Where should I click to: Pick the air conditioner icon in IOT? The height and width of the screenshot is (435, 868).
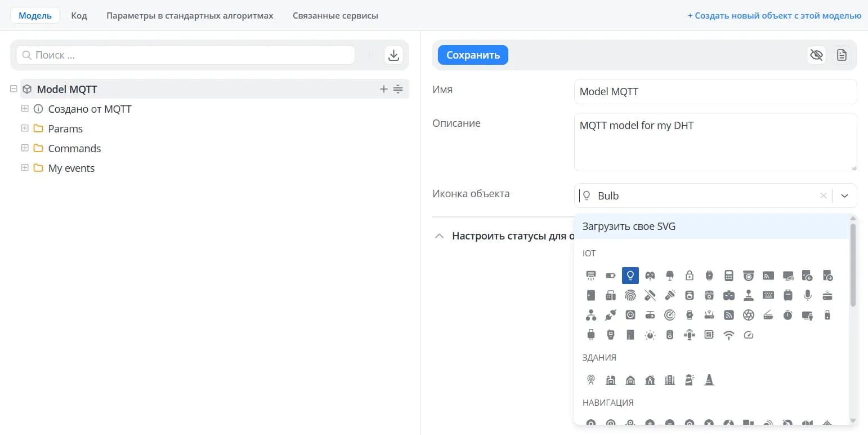pyautogui.click(x=591, y=276)
